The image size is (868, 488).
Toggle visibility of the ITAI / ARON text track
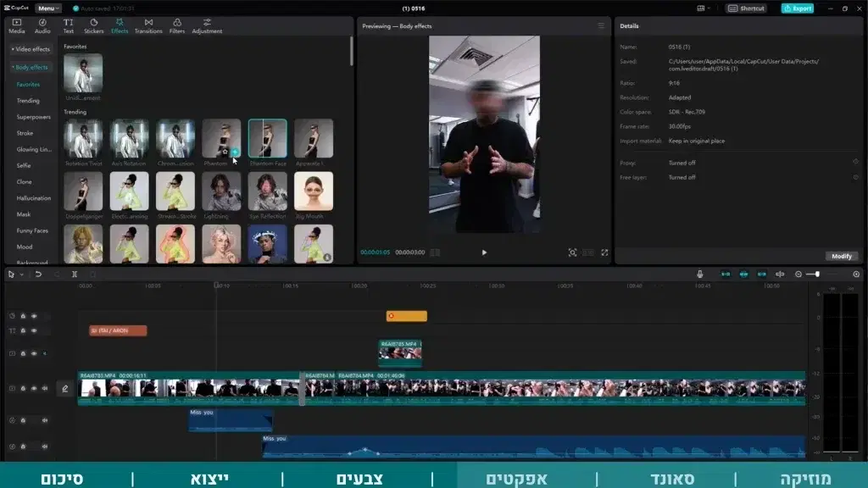(x=34, y=331)
